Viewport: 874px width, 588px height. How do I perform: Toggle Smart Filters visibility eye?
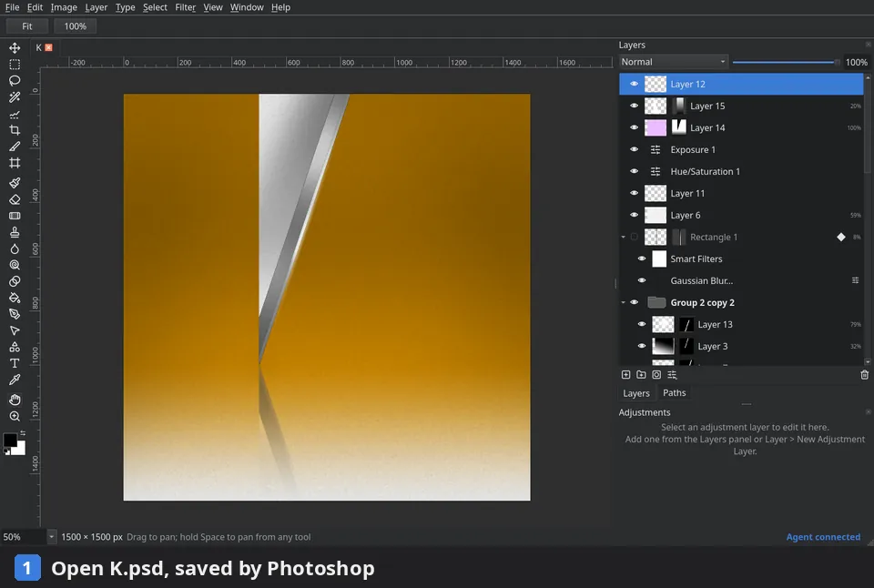click(x=642, y=259)
